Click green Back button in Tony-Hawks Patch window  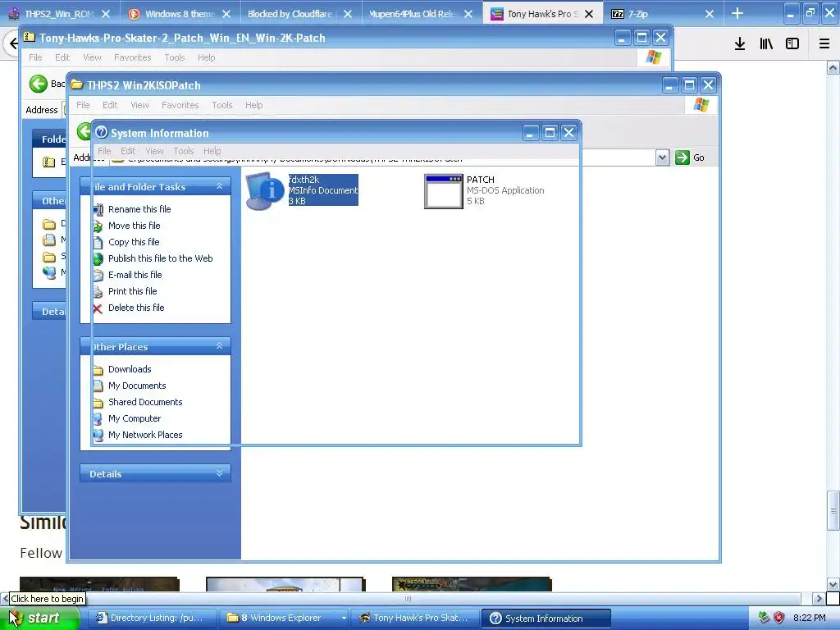point(39,84)
